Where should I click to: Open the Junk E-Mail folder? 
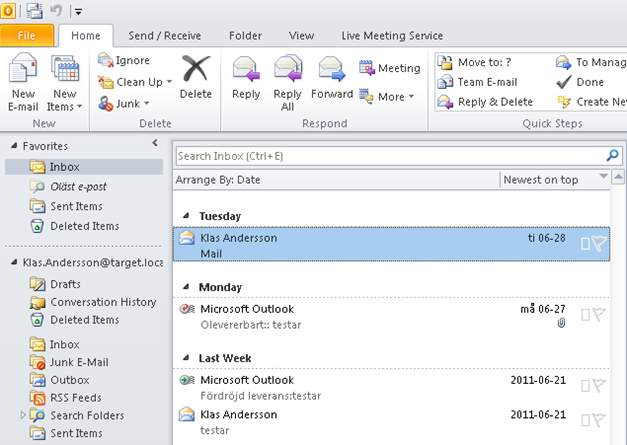coord(69,362)
